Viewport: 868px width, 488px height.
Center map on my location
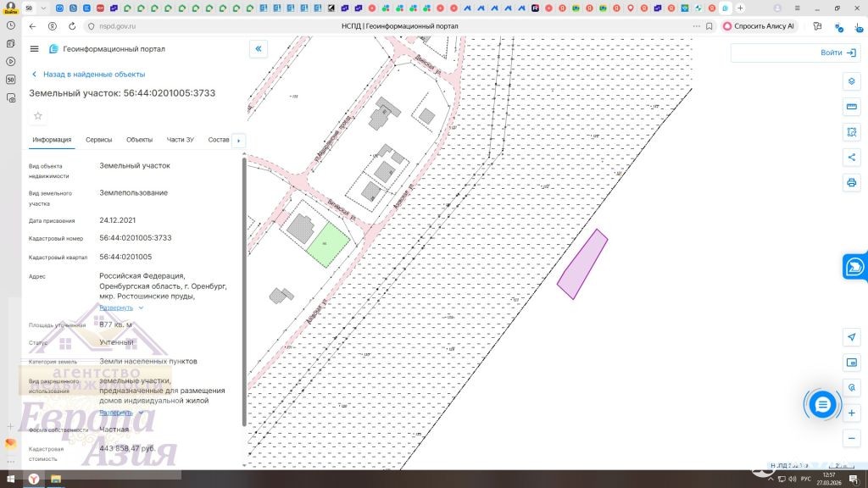(851, 337)
